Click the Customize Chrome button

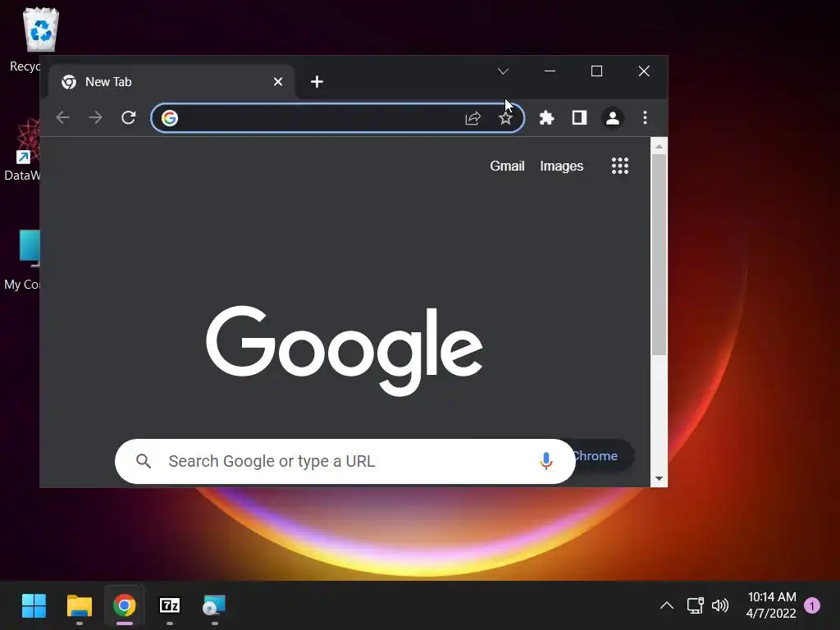pos(604,456)
